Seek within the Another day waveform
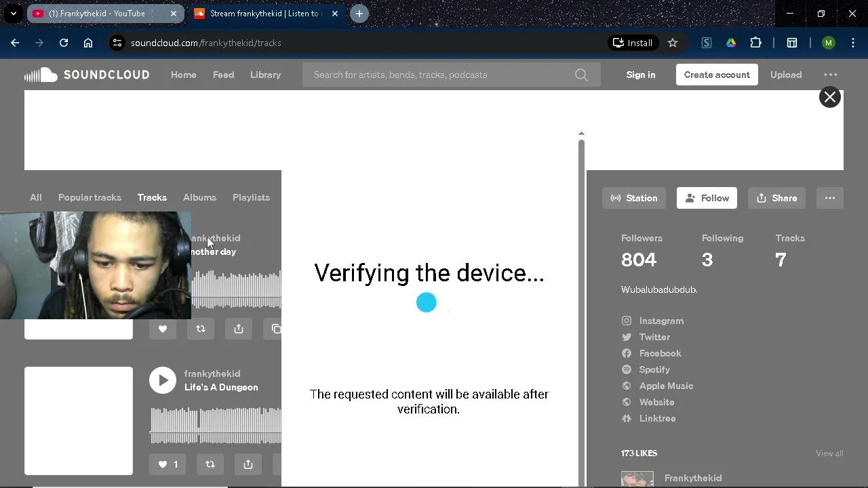Viewport: 868px width, 488px height. click(x=236, y=289)
